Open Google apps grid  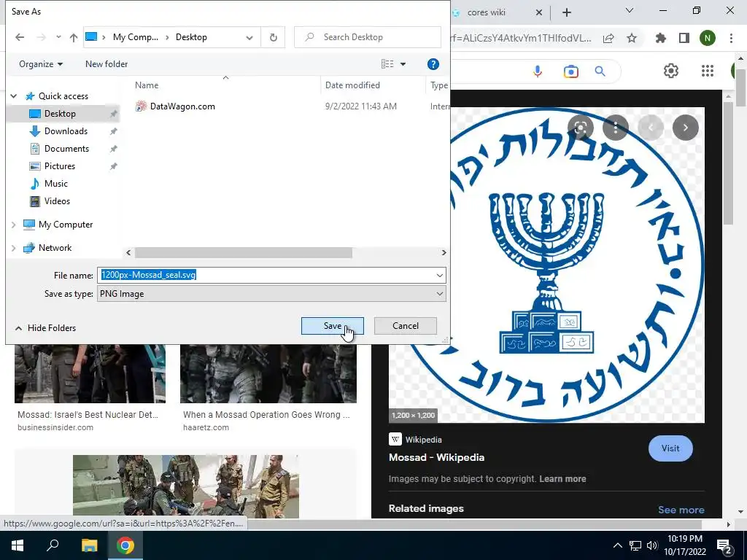coord(708,71)
